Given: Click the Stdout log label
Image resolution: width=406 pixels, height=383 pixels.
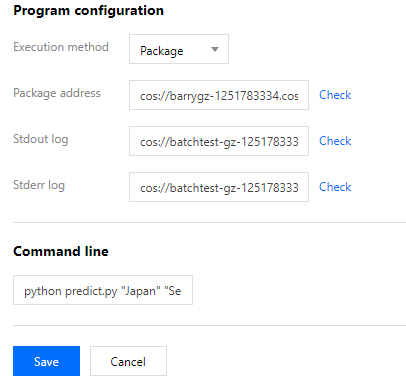Looking at the screenshot, I should (41, 139).
